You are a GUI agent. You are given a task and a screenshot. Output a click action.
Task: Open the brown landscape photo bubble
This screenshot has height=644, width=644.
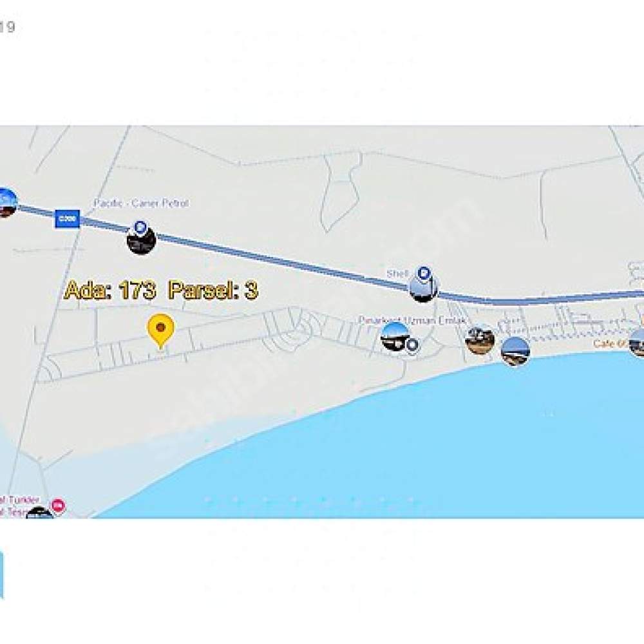click(480, 341)
